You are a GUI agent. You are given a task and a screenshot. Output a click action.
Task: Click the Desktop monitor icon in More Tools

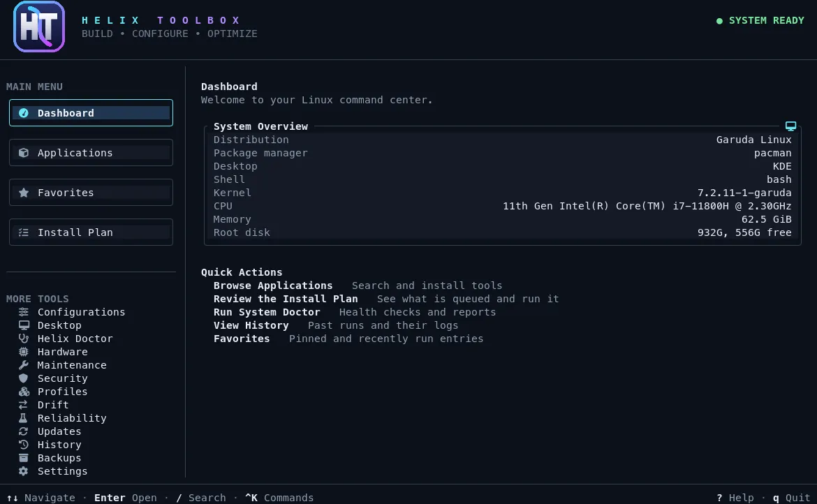[24, 325]
